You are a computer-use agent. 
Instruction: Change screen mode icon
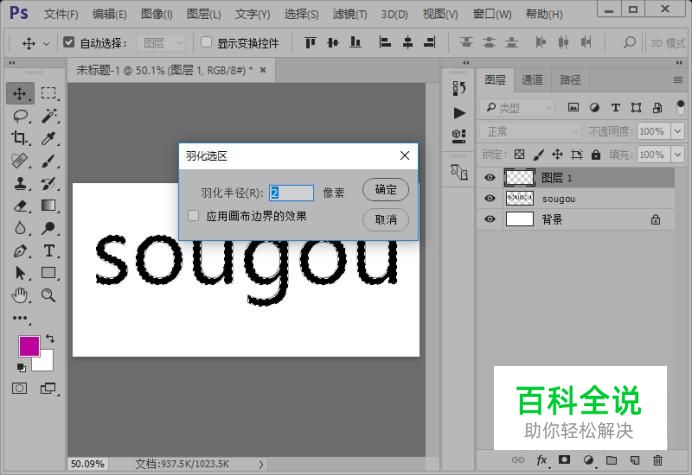pyautogui.click(x=48, y=388)
